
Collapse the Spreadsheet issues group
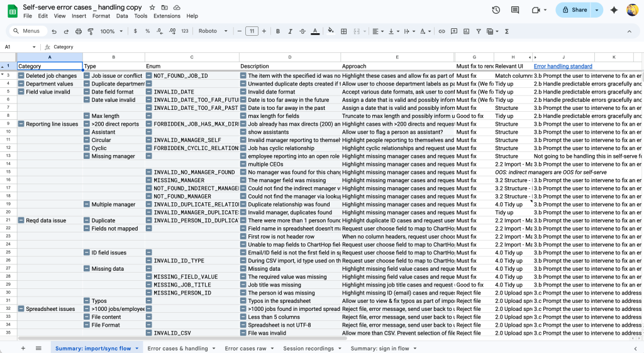21,309
